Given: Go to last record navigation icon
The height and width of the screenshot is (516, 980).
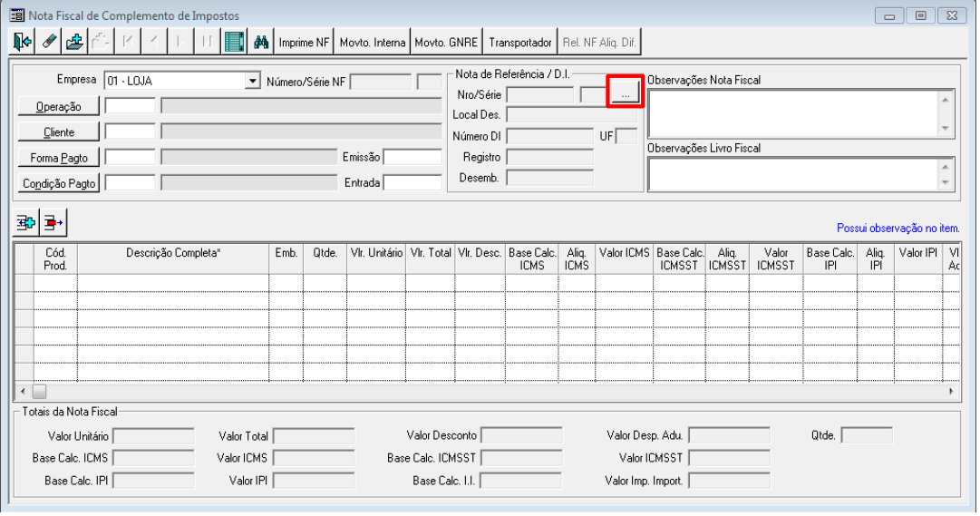Looking at the screenshot, I should click(207, 42).
